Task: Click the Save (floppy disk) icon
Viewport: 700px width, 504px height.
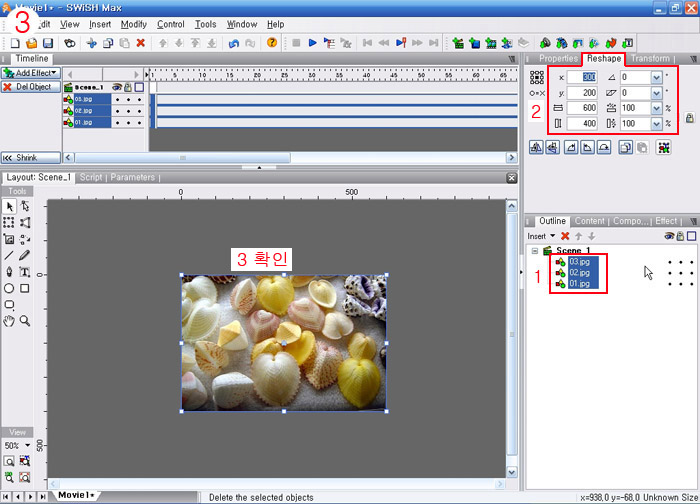Action: coord(48,43)
